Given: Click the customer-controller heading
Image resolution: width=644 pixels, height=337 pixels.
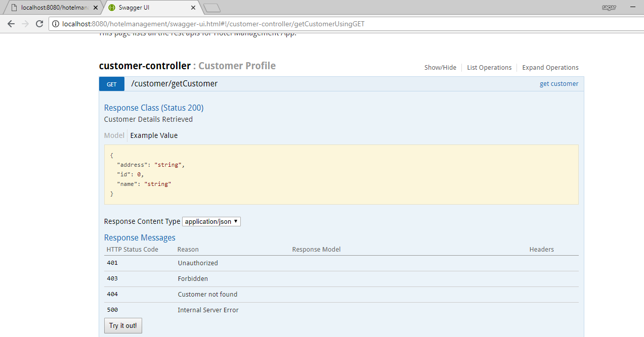Looking at the screenshot, I should [x=145, y=66].
